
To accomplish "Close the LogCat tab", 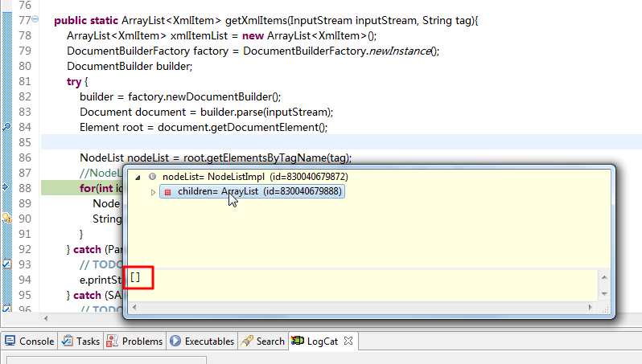I will pos(348,341).
